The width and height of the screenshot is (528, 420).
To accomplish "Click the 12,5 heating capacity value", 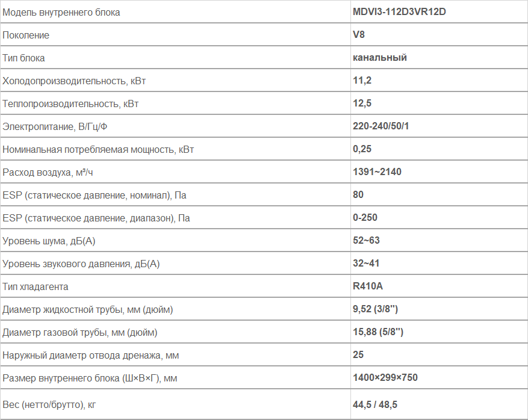I will pos(362,103).
